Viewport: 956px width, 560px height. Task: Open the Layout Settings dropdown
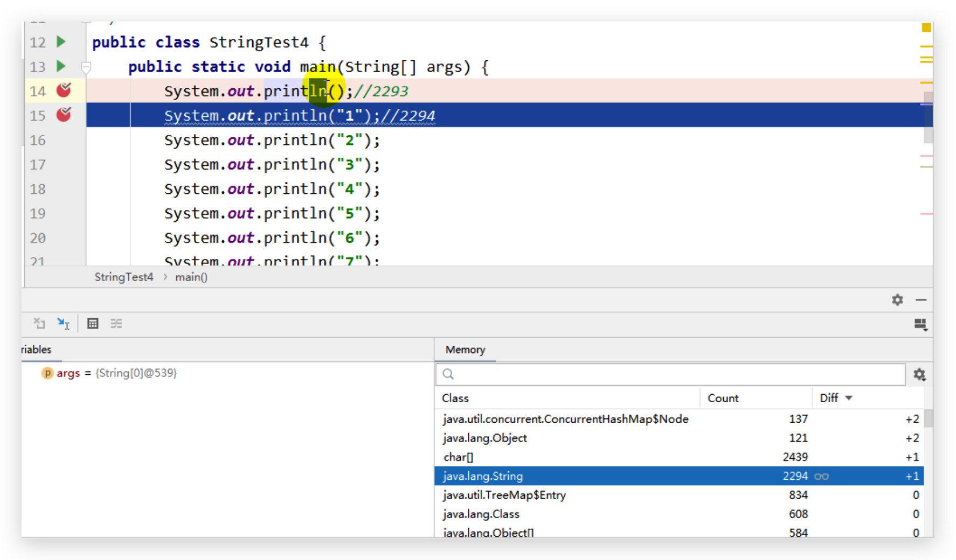tap(920, 324)
